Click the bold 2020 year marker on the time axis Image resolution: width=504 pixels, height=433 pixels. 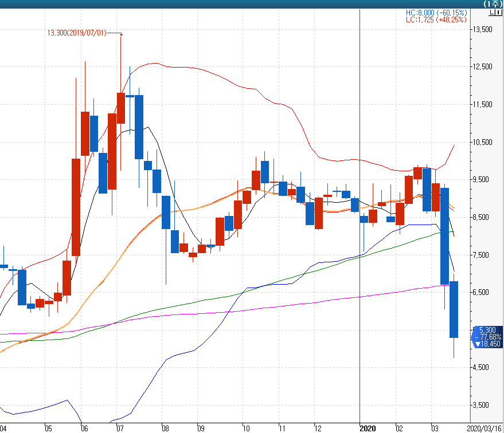367,427
